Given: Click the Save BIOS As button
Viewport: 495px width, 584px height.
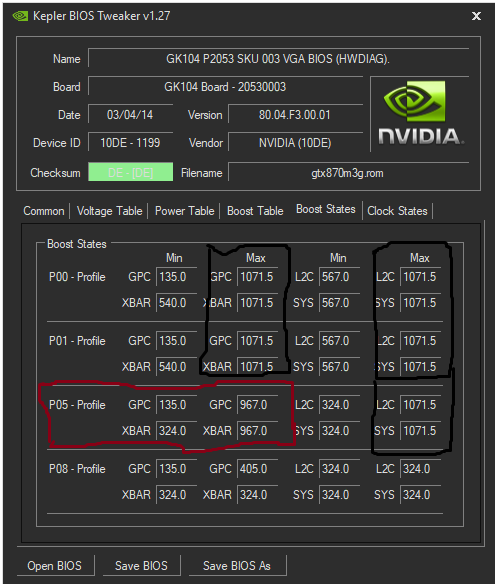Looking at the screenshot, I should pos(237,566).
